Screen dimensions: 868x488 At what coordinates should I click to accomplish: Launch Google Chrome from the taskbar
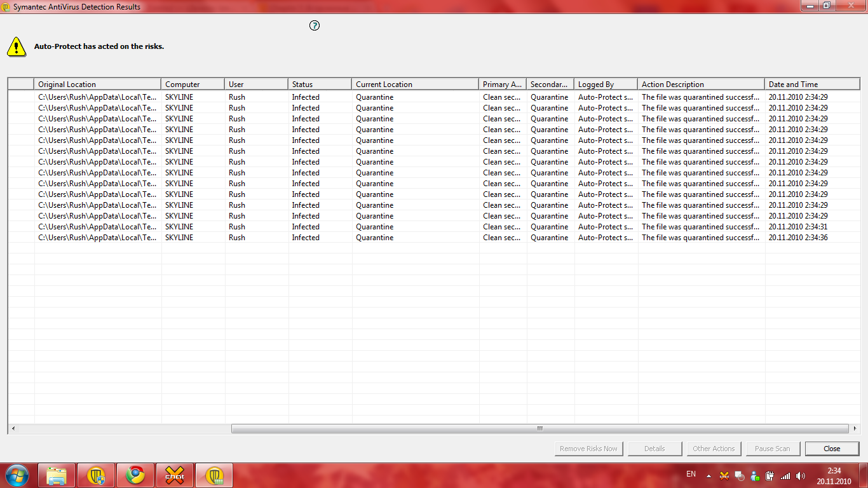[x=135, y=475]
